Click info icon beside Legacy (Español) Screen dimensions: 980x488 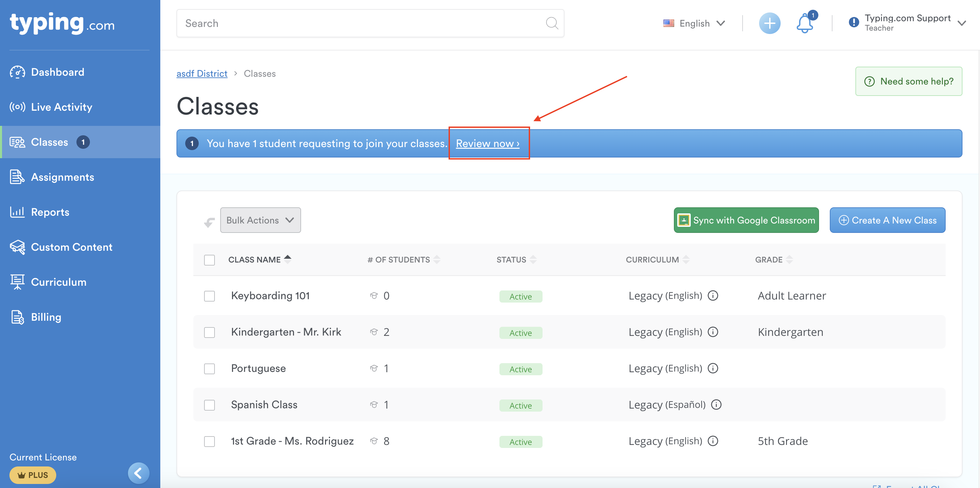tap(716, 405)
